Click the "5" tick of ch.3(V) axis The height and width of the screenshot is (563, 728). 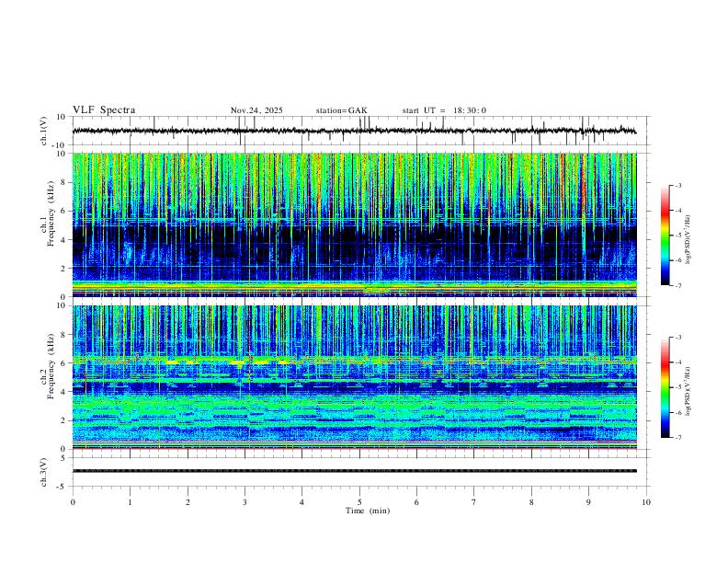pos(64,458)
